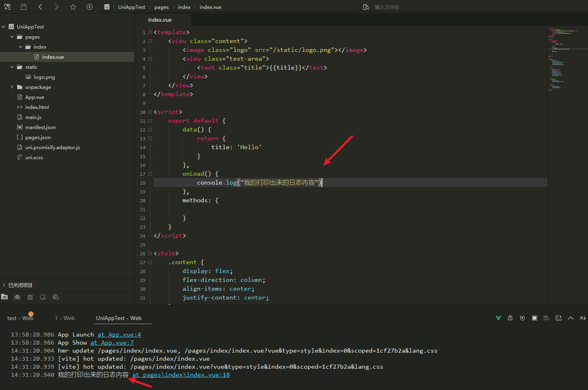Fold the template block at line 1
588x390 pixels.
coord(150,32)
